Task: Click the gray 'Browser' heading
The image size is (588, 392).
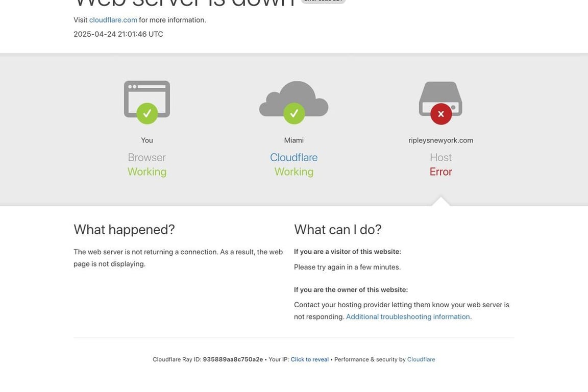Action: (x=147, y=157)
